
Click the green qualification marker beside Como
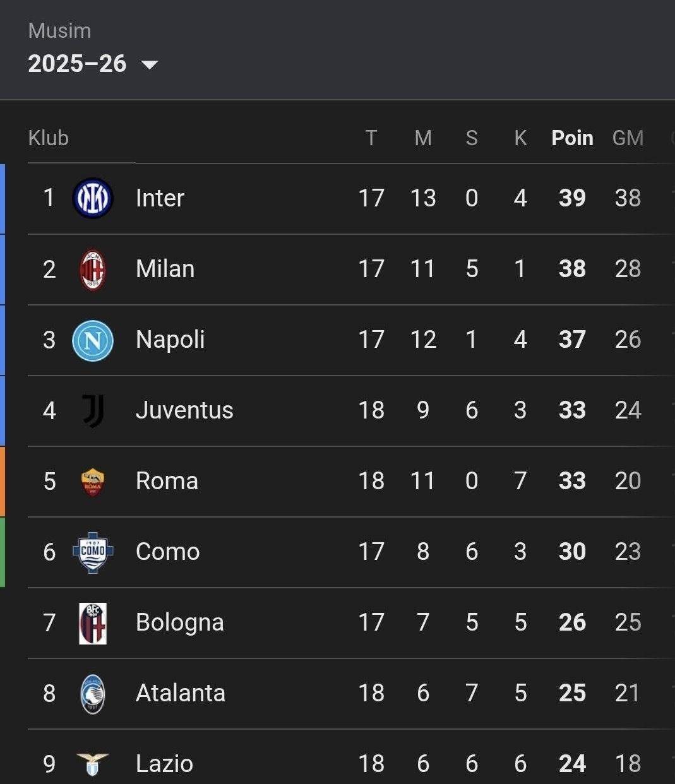coord(3,552)
